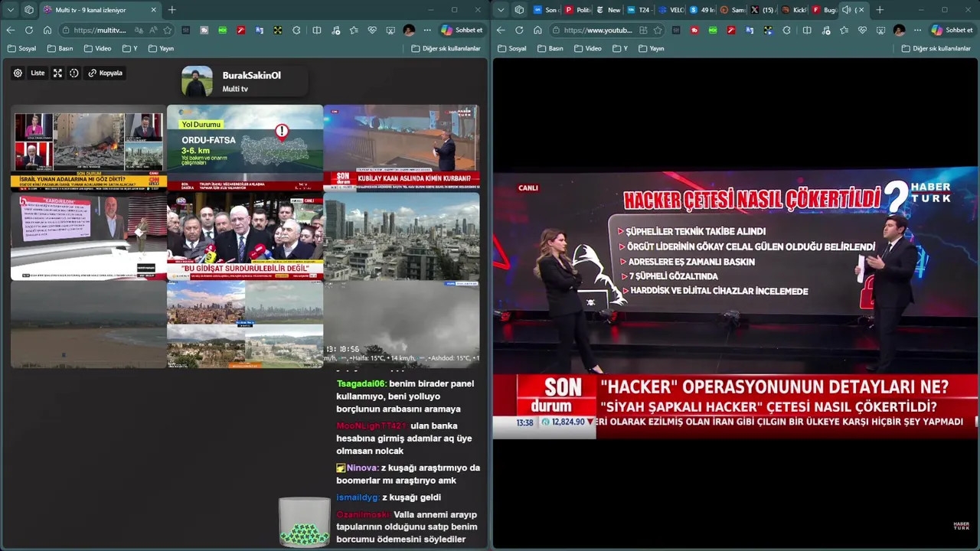Open Extensions puzzle icon in YouTube window
The height and width of the screenshot is (551, 980).
point(786,30)
